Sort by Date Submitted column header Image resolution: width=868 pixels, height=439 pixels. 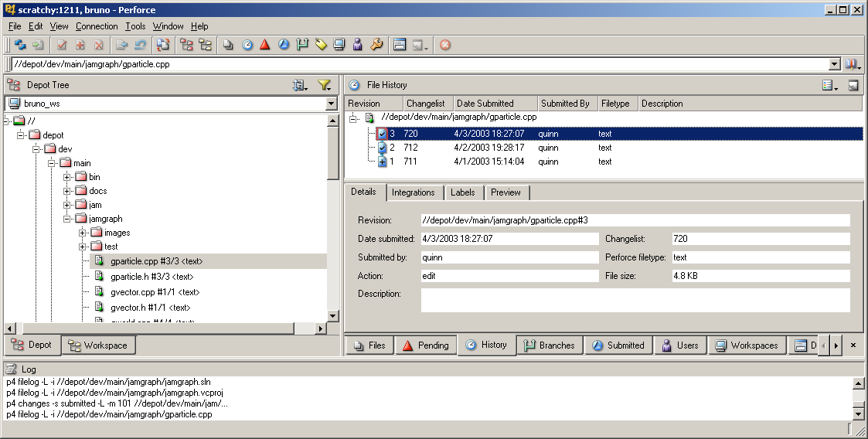click(495, 104)
